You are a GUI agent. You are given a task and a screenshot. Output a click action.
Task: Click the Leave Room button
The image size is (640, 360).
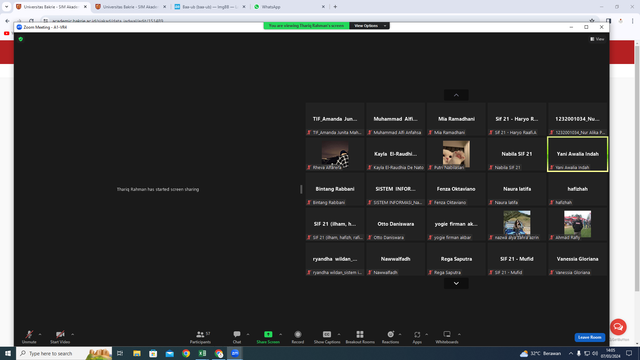click(590, 337)
